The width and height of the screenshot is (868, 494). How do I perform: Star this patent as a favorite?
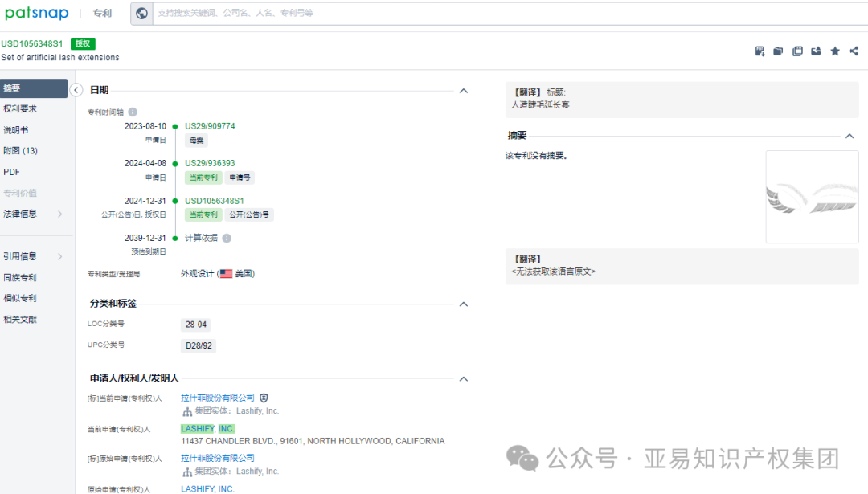coord(835,51)
